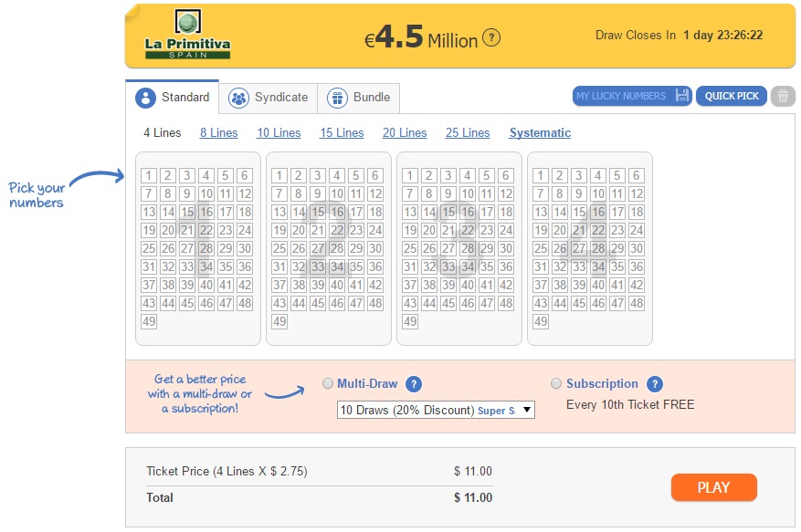This screenshot has height=532, width=801.
Task: Click the trash can clear icon
Action: (783, 96)
